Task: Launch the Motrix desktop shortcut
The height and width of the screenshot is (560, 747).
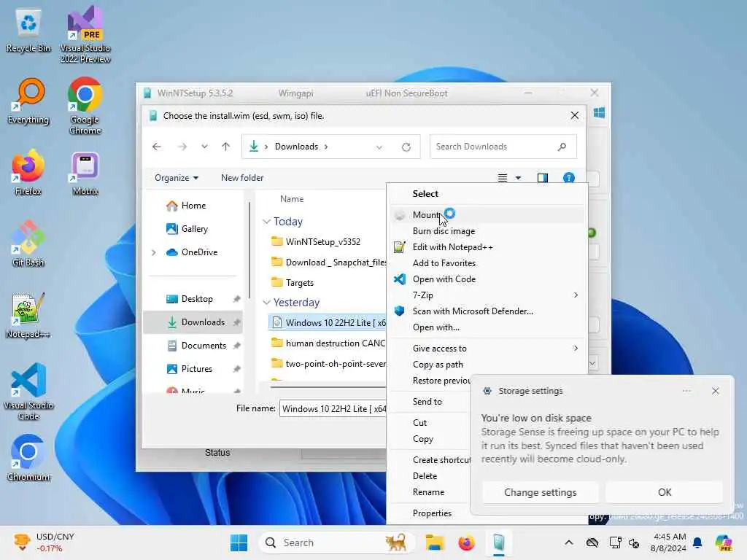Action: (x=85, y=174)
